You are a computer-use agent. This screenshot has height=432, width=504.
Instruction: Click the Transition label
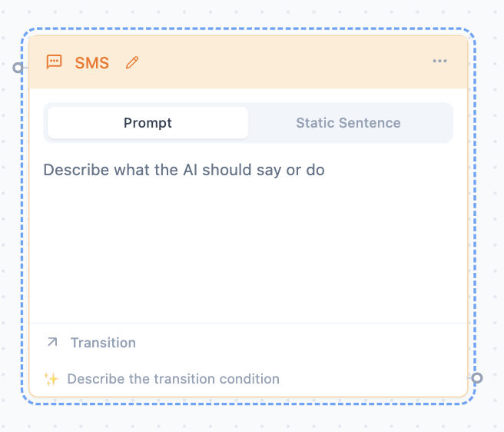click(103, 343)
